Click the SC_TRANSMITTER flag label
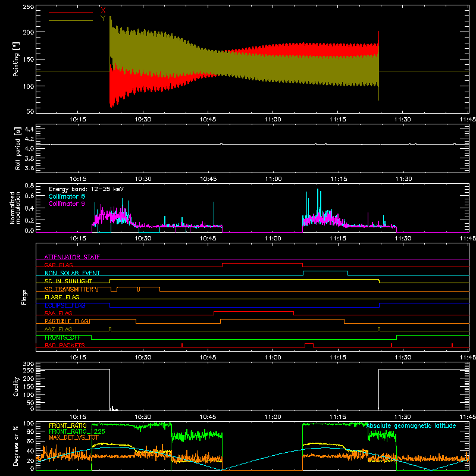The image size is (476, 476). click(x=69, y=289)
